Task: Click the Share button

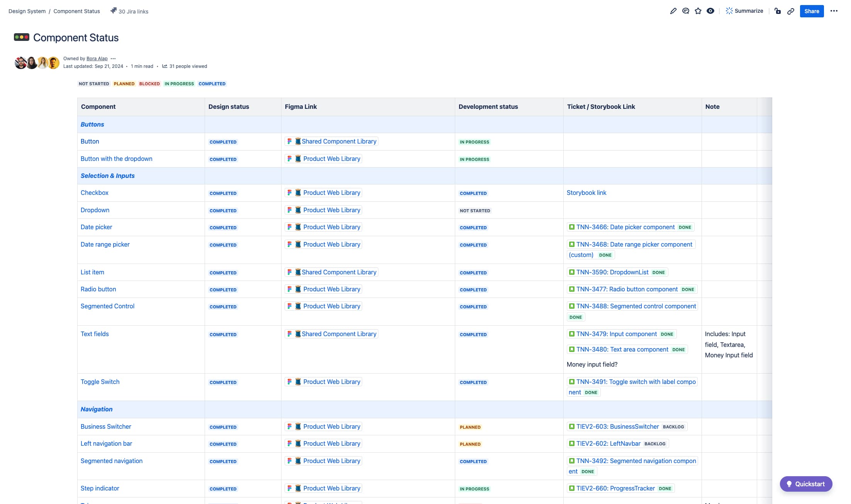Action: pyautogui.click(x=811, y=11)
